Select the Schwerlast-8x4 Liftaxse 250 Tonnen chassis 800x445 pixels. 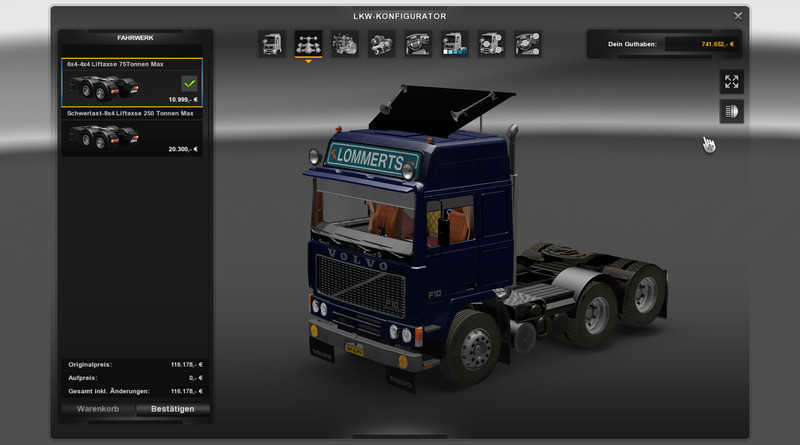pos(132,132)
